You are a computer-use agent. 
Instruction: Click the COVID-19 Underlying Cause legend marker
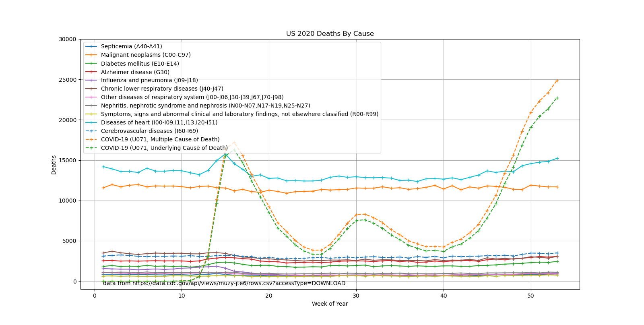pyautogui.click(x=91, y=148)
